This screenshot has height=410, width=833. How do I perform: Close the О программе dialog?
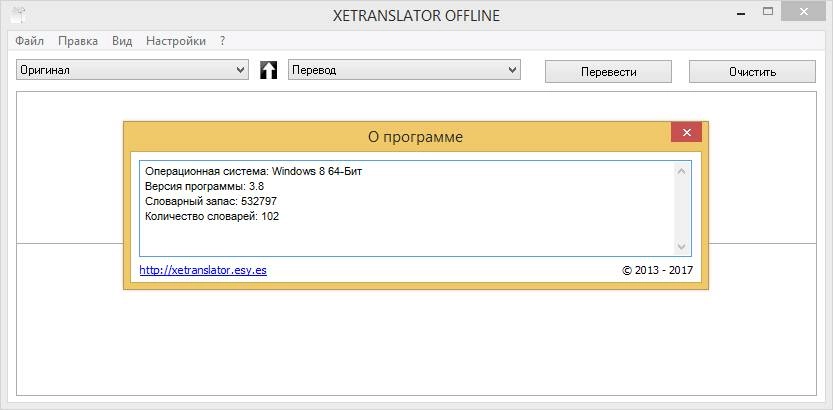pyautogui.click(x=686, y=133)
